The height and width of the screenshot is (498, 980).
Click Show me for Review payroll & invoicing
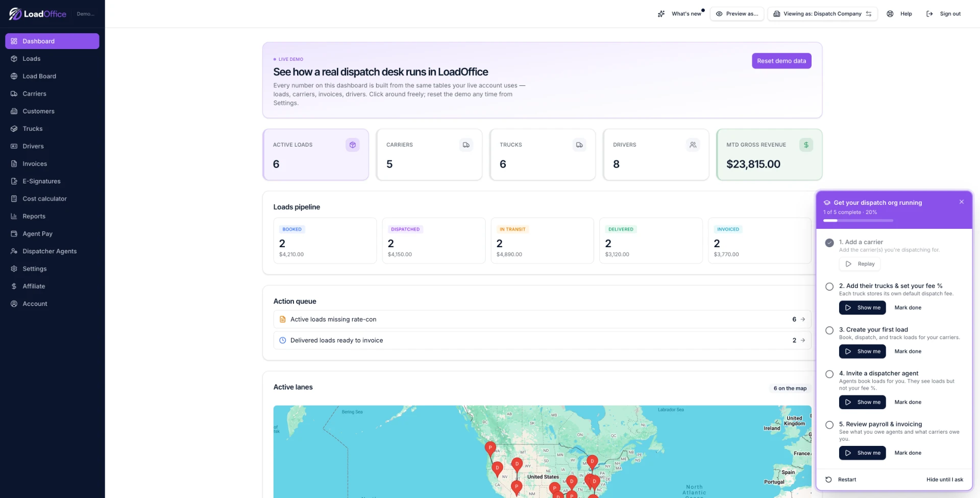pyautogui.click(x=862, y=453)
